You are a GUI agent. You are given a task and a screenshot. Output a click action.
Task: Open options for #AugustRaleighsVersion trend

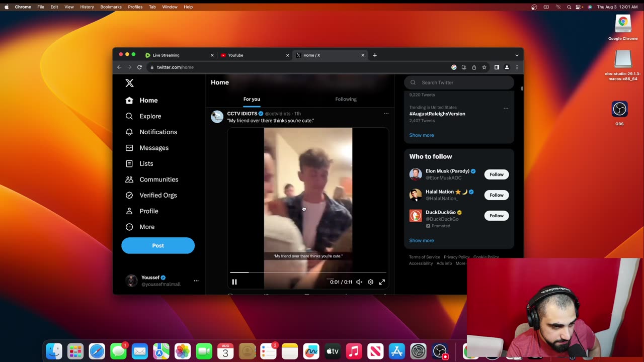point(506,108)
